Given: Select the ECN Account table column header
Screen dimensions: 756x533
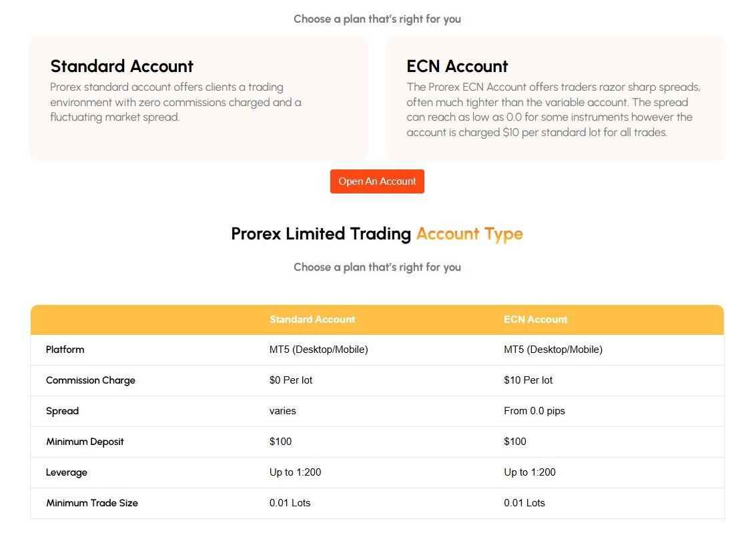Looking at the screenshot, I should click(535, 320).
